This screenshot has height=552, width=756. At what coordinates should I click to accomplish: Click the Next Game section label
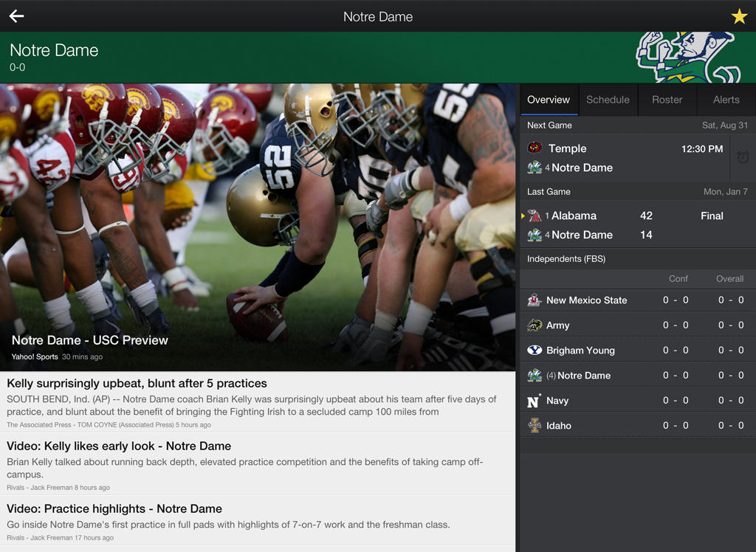(x=549, y=125)
